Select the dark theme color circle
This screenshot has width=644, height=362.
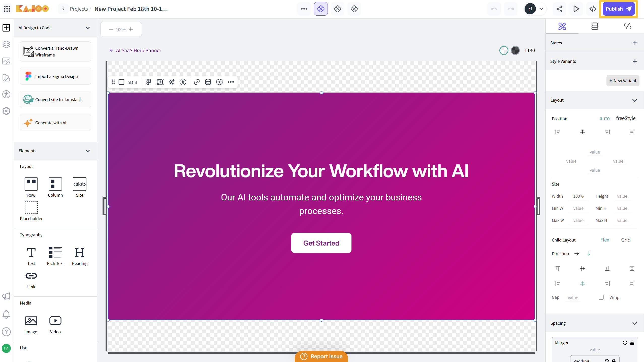[x=515, y=50]
